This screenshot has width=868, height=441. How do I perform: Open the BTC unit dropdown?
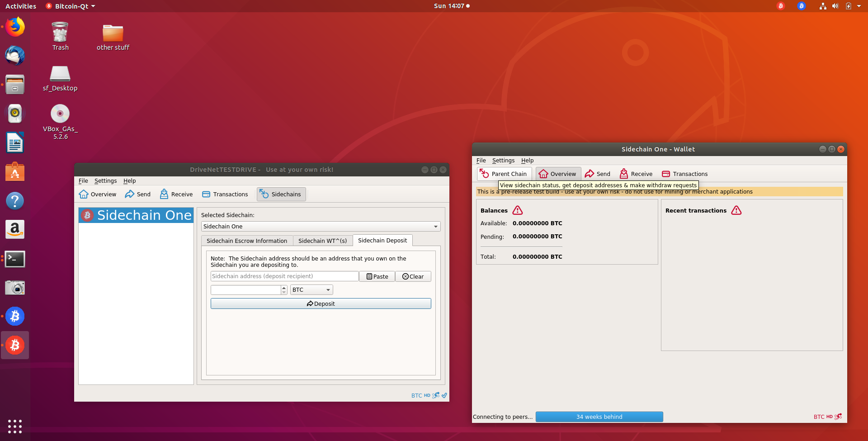coord(311,289)
